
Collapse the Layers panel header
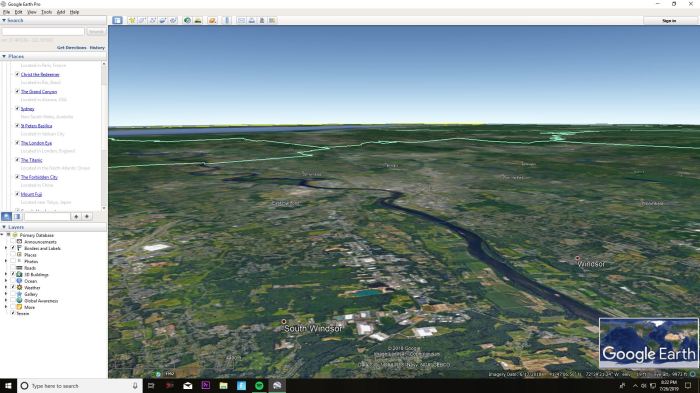click(4, 227)
